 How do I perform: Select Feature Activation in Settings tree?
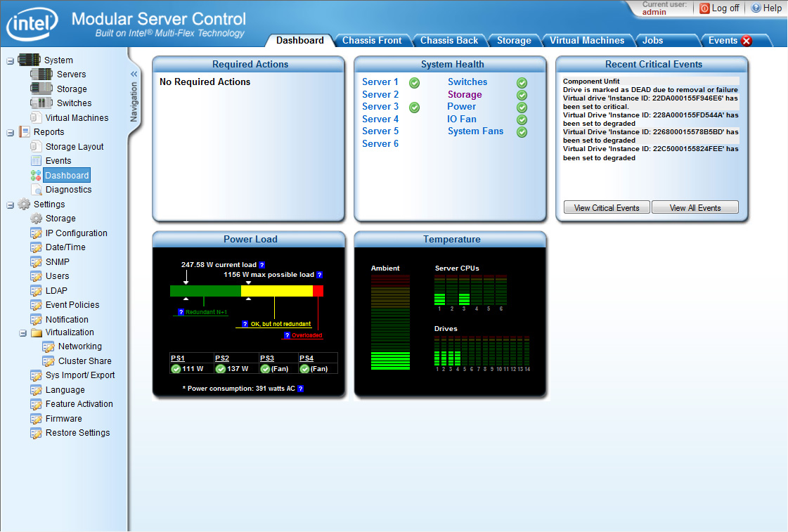[x=79, y=404]
